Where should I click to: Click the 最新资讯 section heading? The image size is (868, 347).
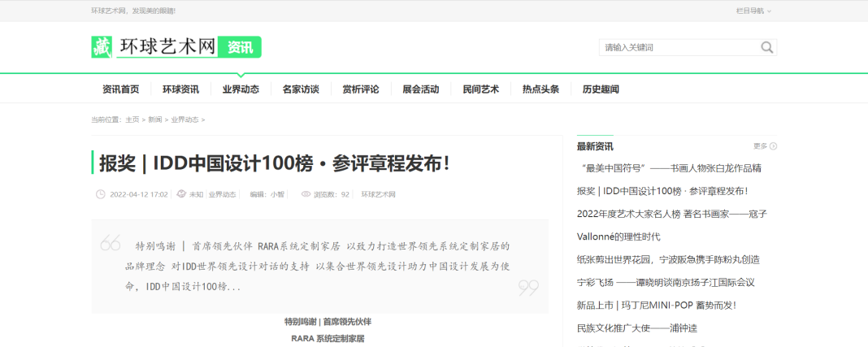pos(595,146)
